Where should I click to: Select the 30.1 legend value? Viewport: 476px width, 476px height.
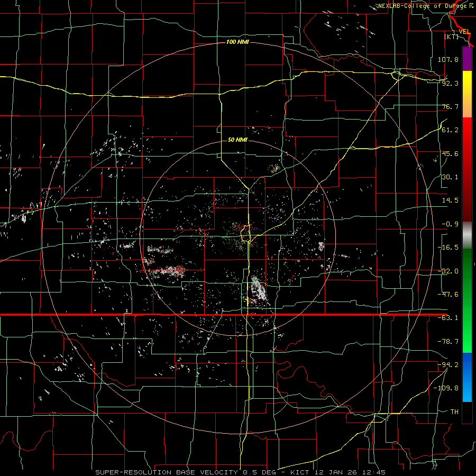tap(450, 177)
